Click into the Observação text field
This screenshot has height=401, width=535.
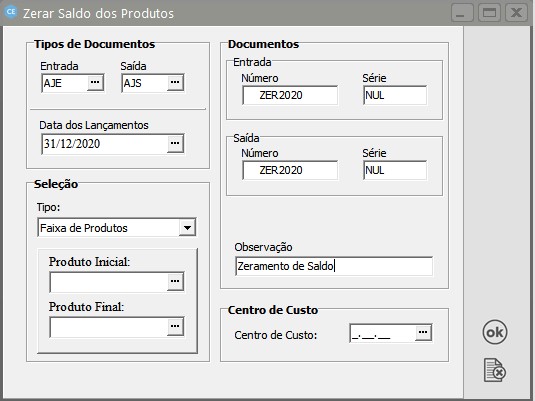tap(334, 266)
